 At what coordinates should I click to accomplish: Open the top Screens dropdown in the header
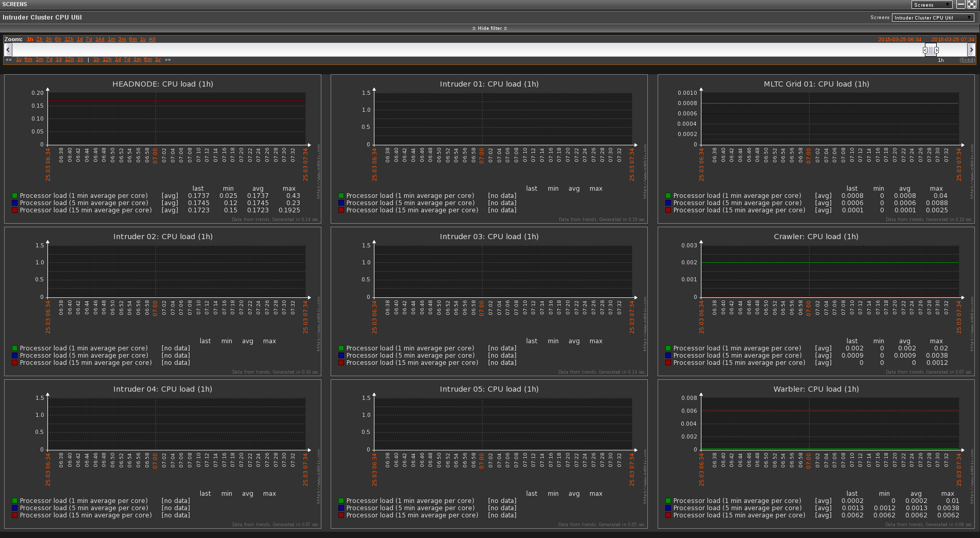932,5
